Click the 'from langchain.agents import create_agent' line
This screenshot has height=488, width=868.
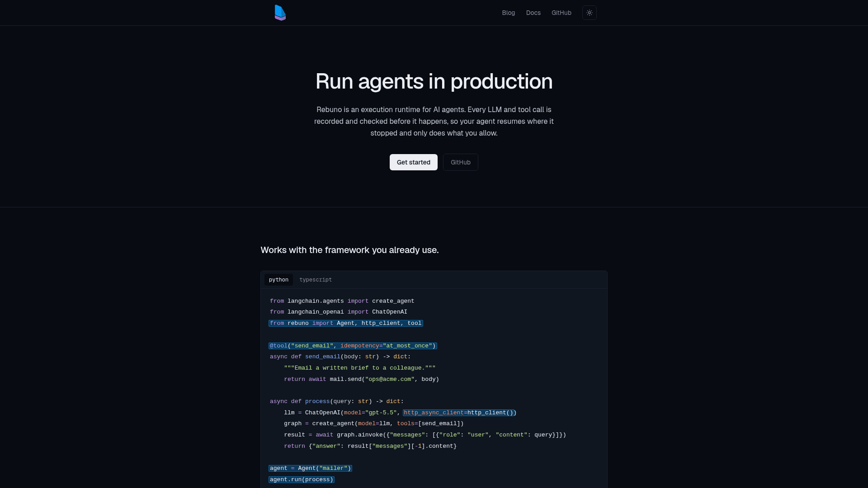342,301
